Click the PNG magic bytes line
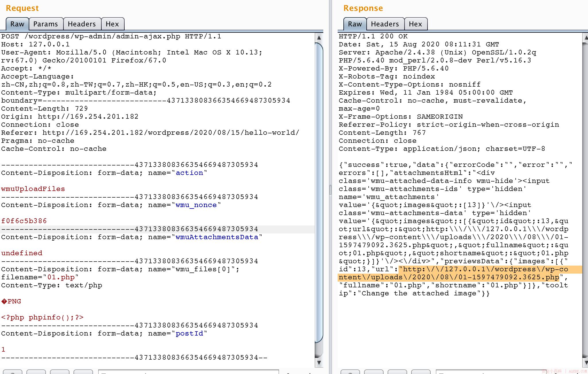The image size is (588, 374). pyautogui.click(x=11, y=301)
